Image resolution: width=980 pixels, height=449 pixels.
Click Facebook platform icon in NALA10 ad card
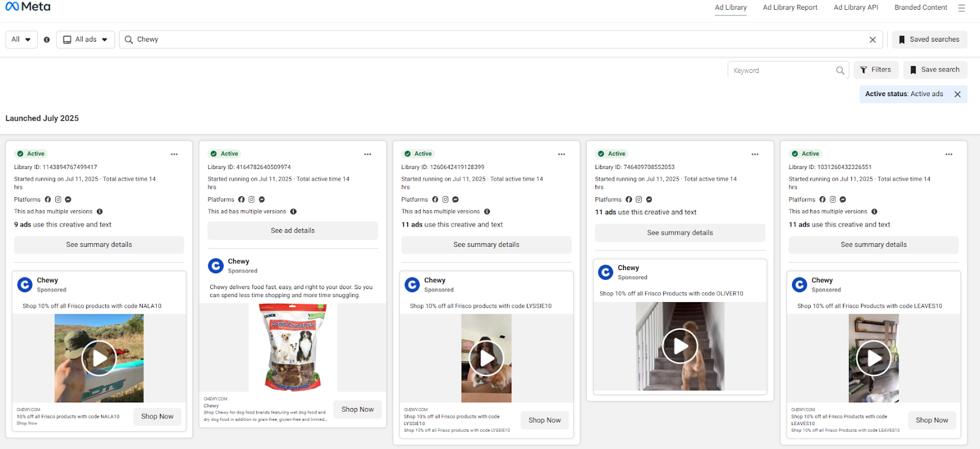48,200
